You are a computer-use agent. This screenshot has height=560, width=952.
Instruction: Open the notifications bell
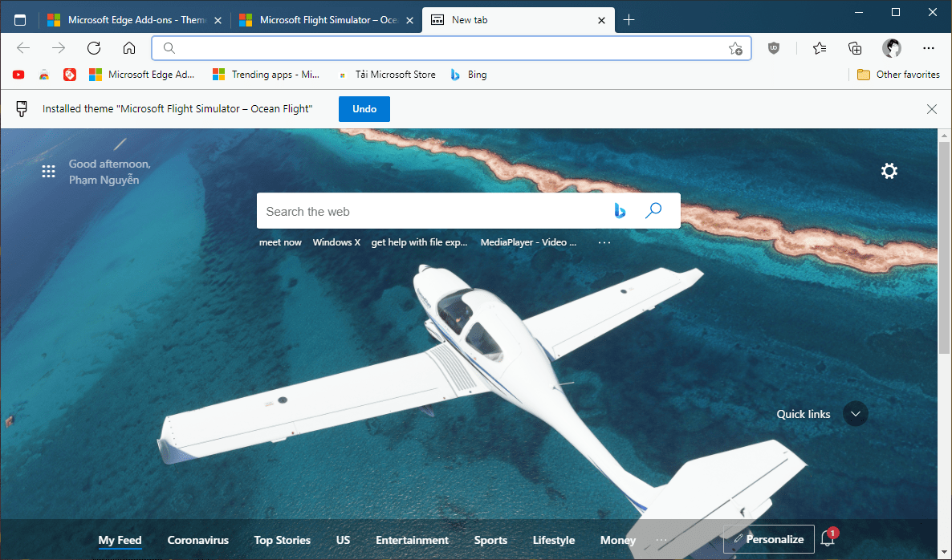pos(828,539)
